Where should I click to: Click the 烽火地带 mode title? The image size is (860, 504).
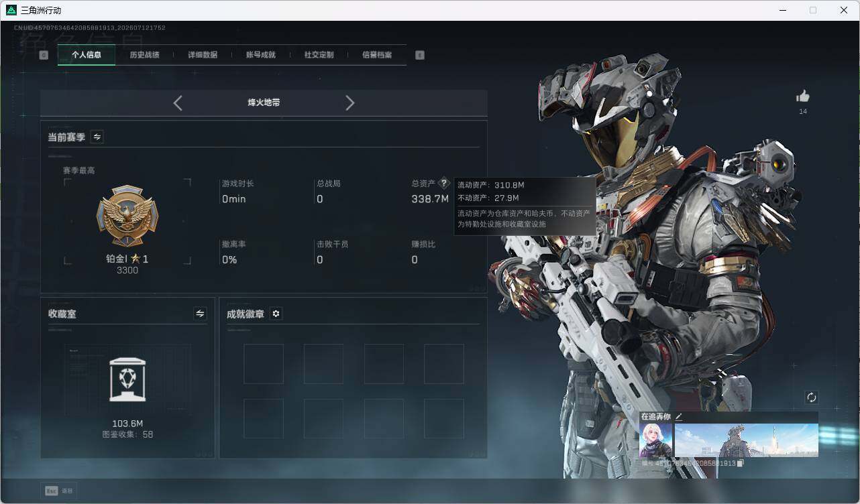click(x=264, y=103)
